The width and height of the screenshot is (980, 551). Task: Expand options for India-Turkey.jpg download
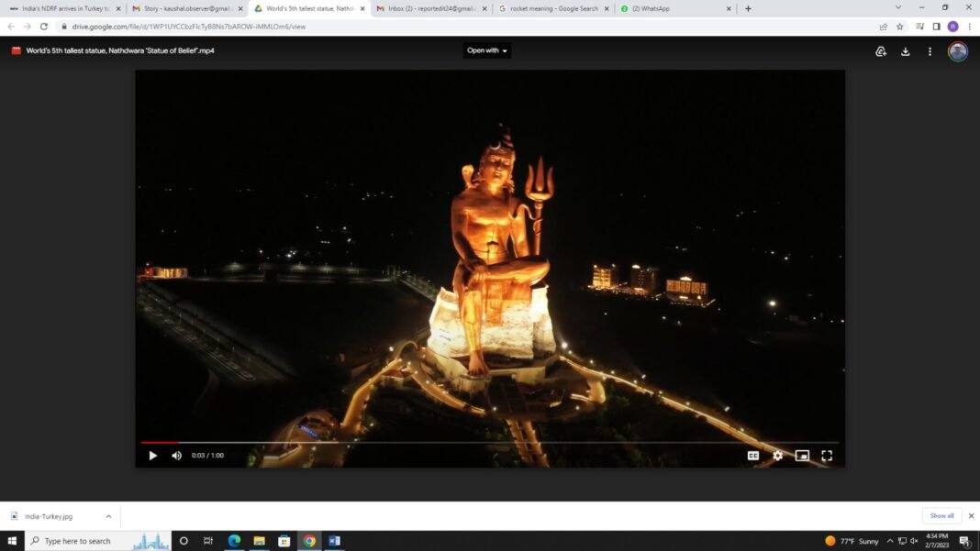108,516
